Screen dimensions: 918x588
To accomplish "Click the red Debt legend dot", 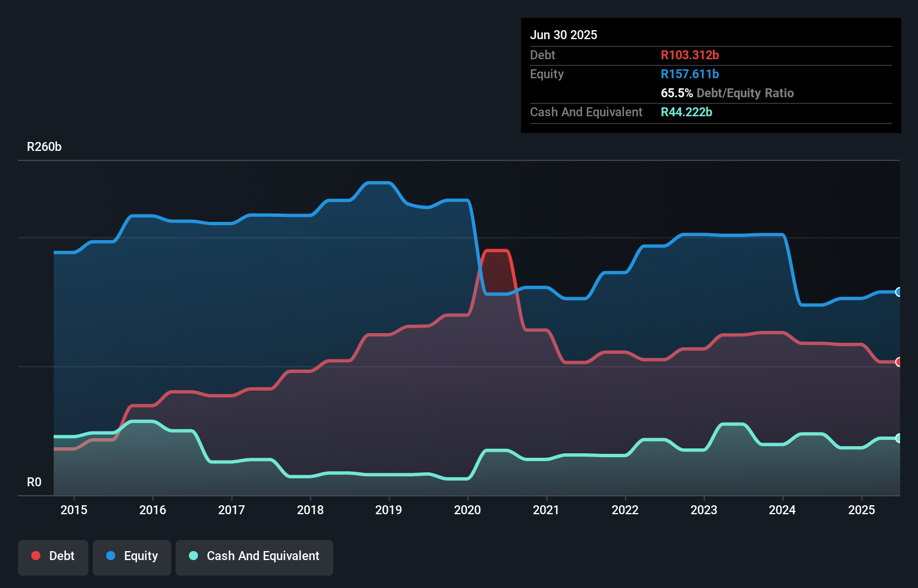I will [35, 556].
